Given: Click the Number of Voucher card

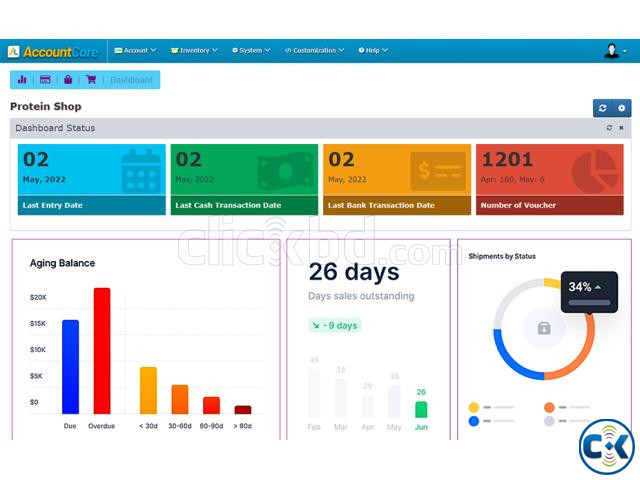Looking at the screenshot, I should (550, 180).
